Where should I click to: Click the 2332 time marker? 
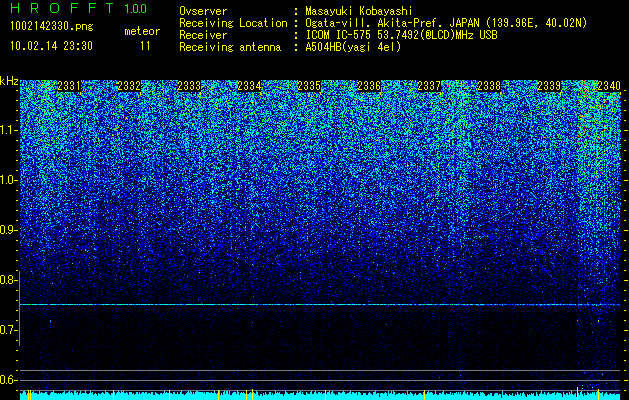[x=129, y=86]
